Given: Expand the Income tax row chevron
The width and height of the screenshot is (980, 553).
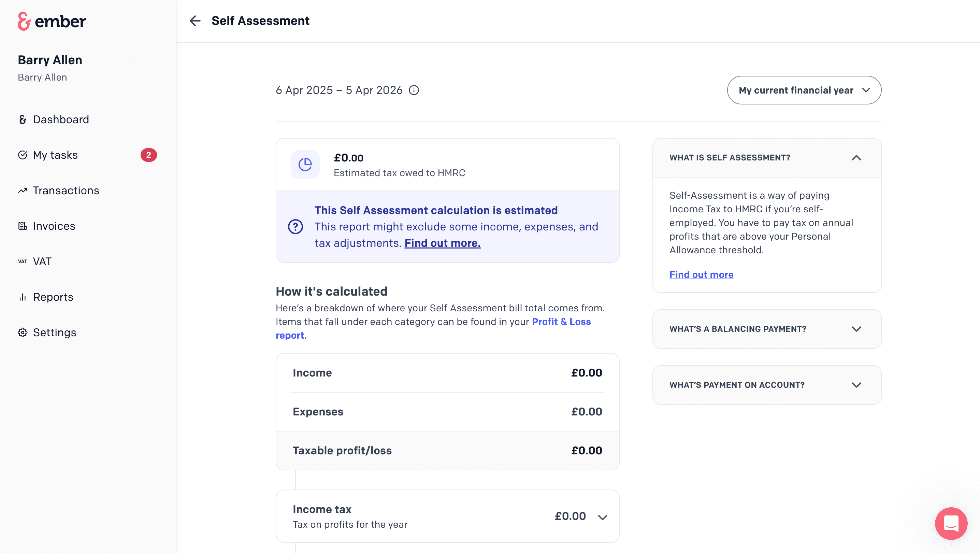Looking at the screenshot, I should coord(602,517).
